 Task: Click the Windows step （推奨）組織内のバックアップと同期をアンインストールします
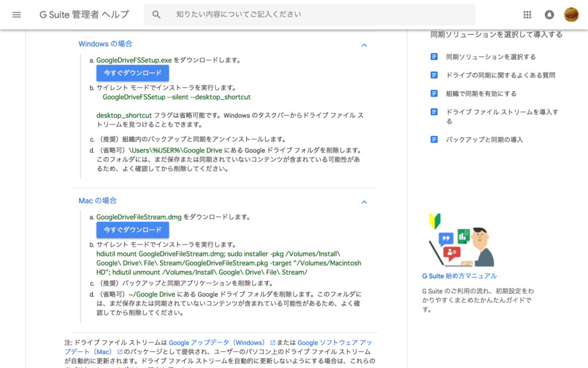[192, 139]
